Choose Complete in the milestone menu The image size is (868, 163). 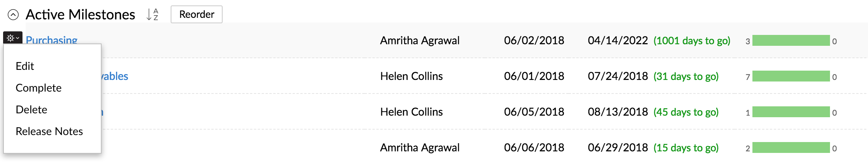coord(38,88)
